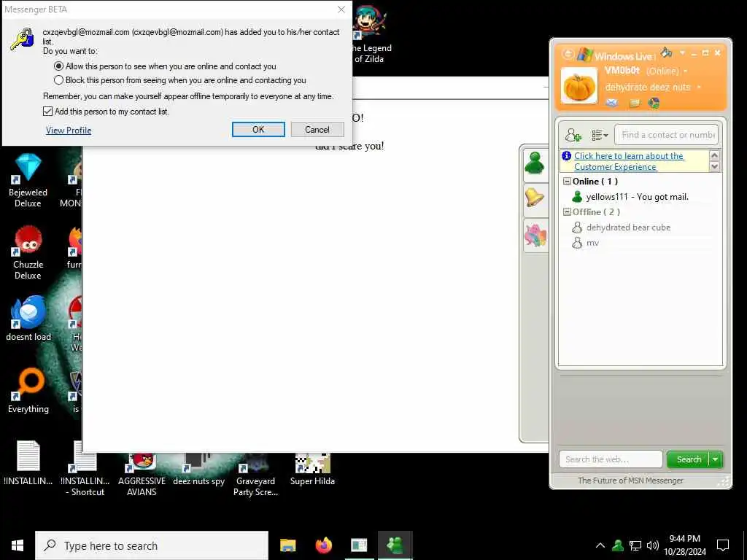Open the Search button dropdown arrow
The image size is (747, 560).
point(716,459)
